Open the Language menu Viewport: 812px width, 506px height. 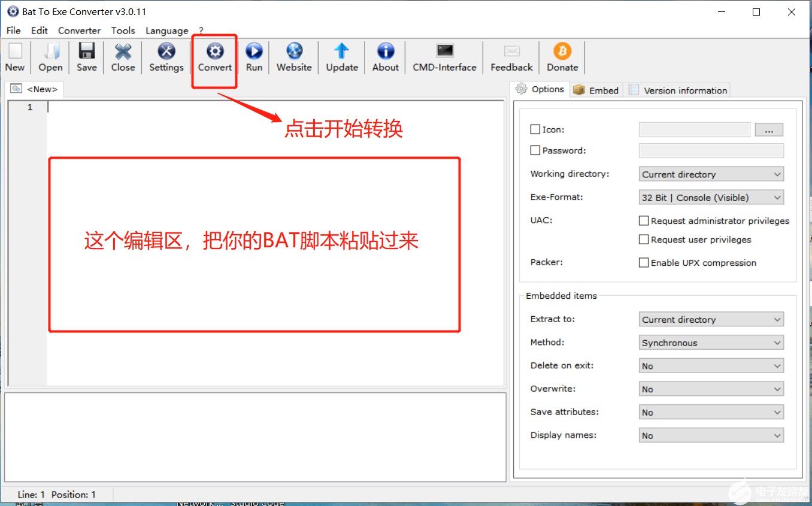pyautogui.click(x=167, y=31)
